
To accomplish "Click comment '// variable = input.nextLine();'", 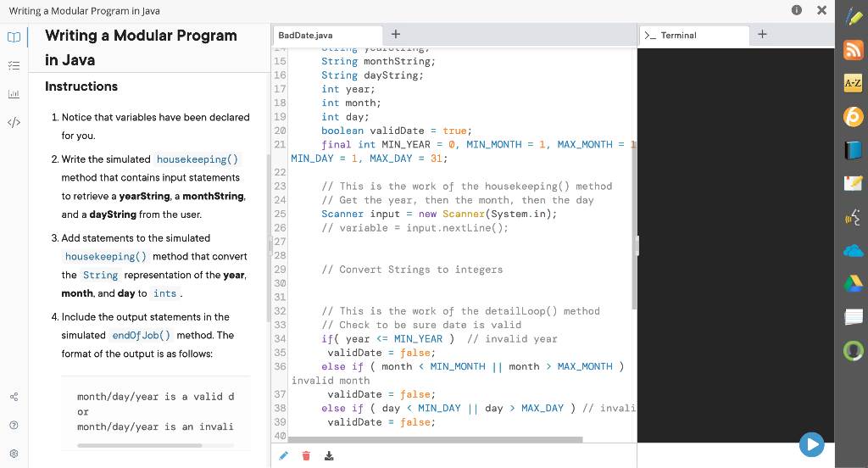I will pos(415,227).
